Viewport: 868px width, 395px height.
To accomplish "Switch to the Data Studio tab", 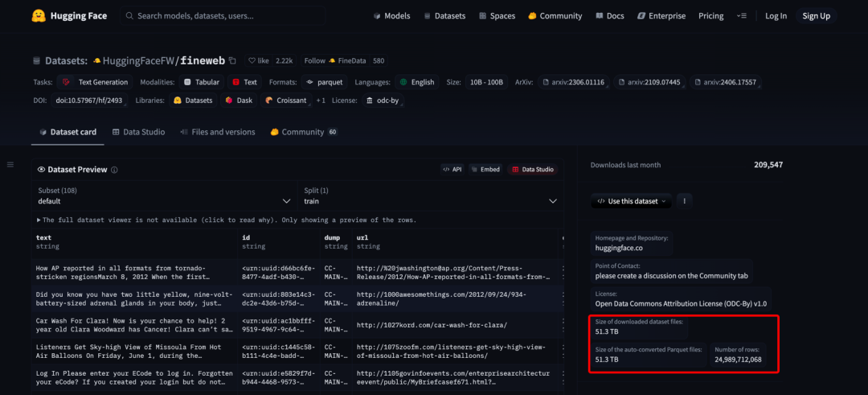I will pyautogui.click(x=138, y=132).
